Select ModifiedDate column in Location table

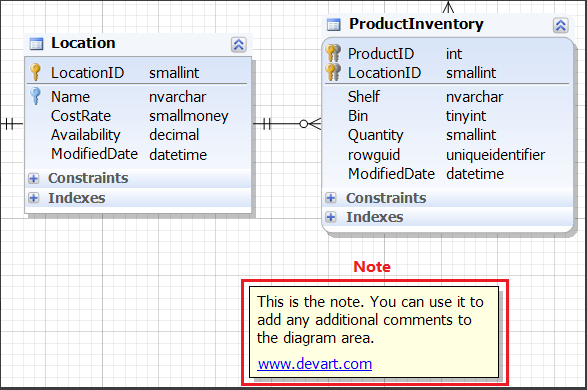(137, 154)
